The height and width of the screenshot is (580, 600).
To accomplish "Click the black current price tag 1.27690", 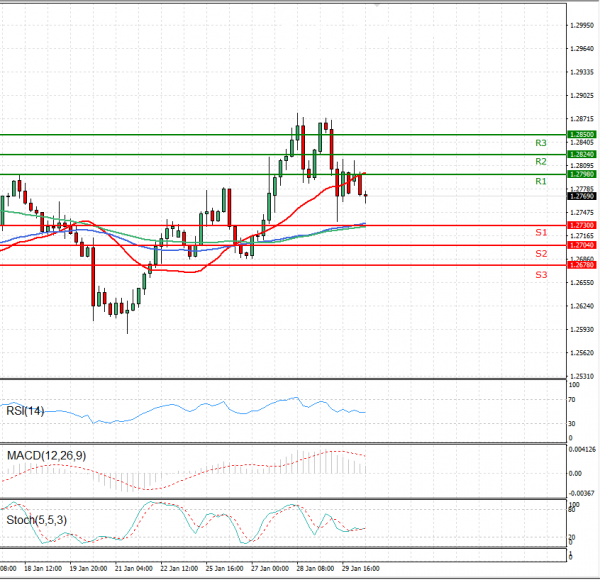I will [581, 197].
